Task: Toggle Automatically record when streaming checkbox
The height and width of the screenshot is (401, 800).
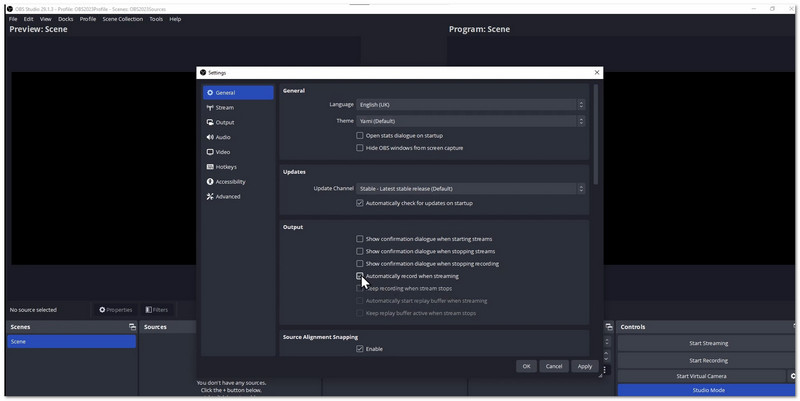Action: (360, 276)
